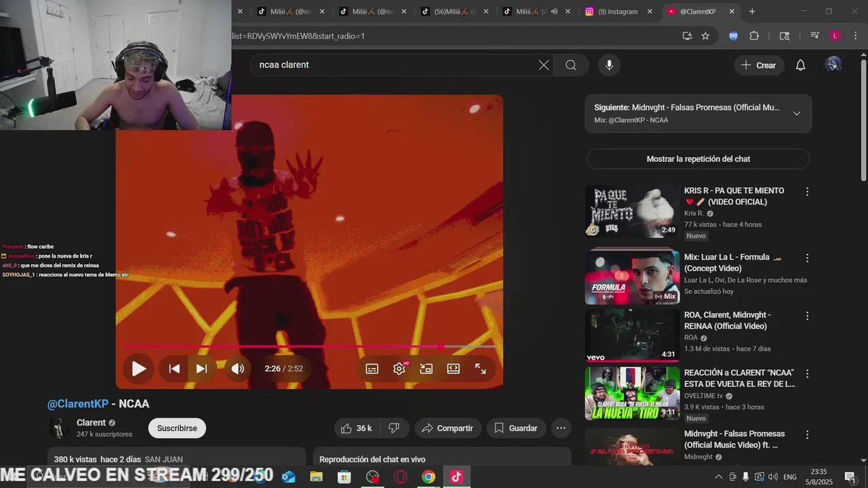The image size is (868, 488).
Task: Open Midnvght Falsas Promesas video title
Action: (x=734, y=439)
